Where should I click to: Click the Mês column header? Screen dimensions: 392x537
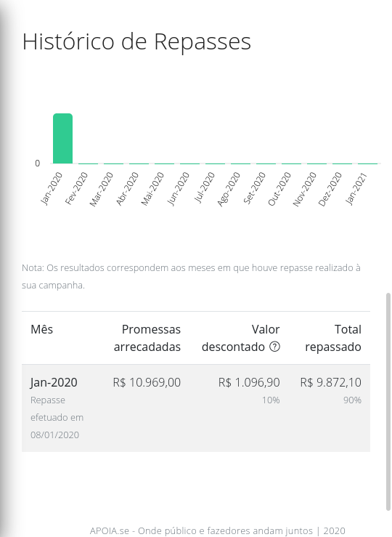click(x=41, y=329)
